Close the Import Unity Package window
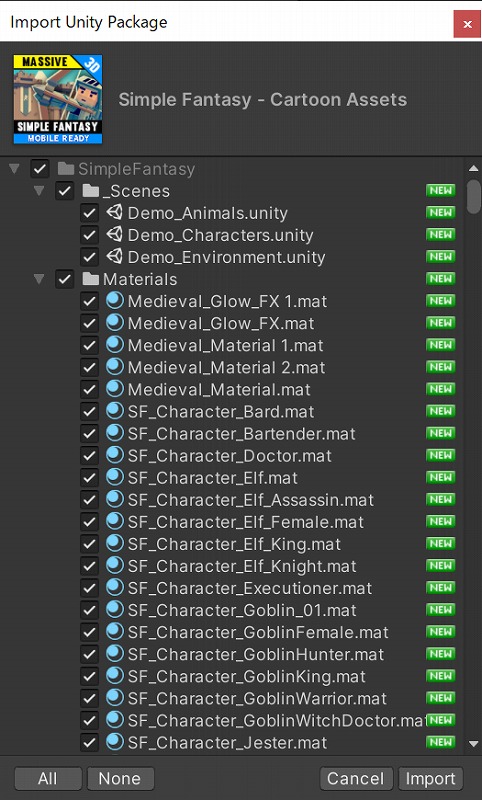The width and height of the screenshot is (482, 800). 467,24
